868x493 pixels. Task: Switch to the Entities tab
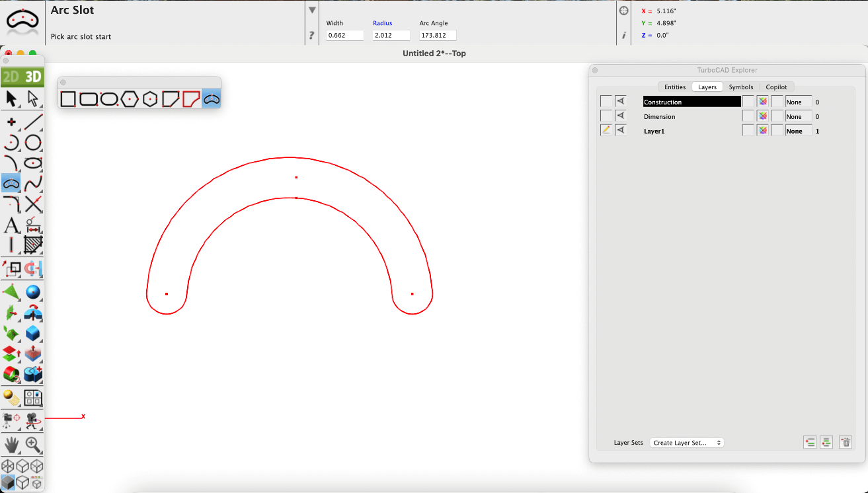click(674, 87)
